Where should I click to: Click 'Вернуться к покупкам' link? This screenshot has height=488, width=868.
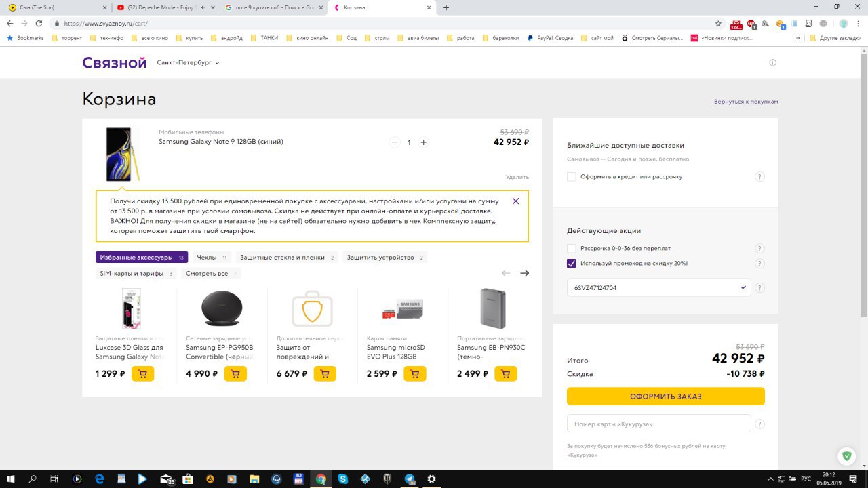[x=746, y=102]
